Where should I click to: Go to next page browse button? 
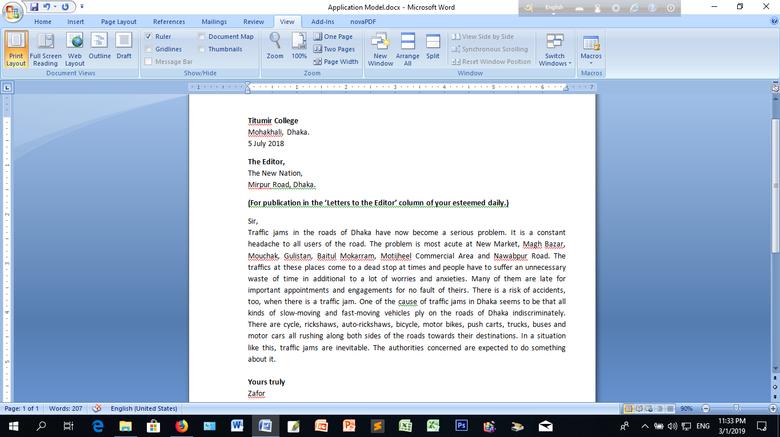pos(775,396)
